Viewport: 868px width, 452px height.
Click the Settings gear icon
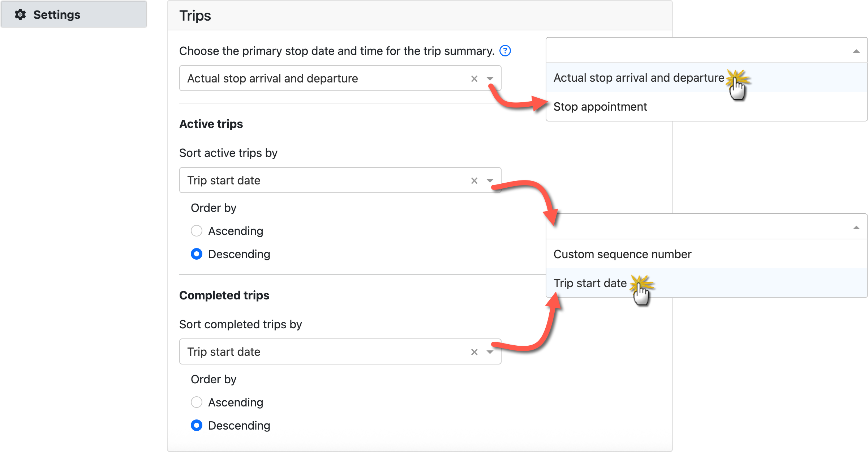tap(20, 15)
